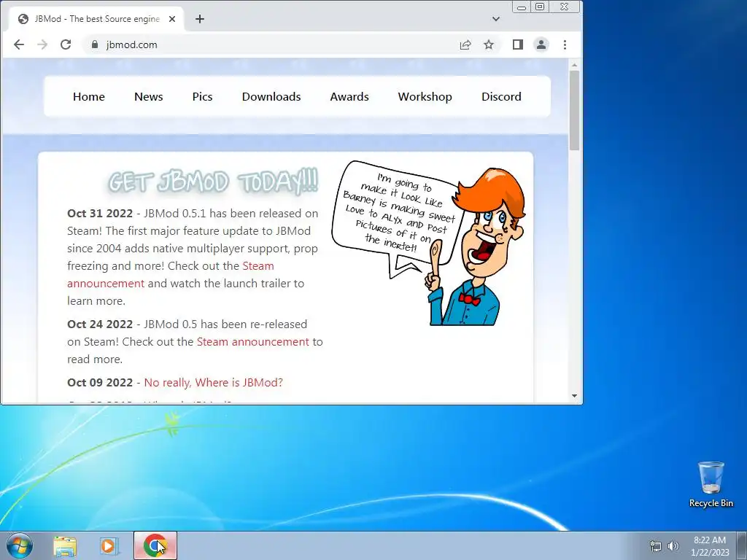The height and width of the screenshot is (560, 747).
Task: Launch Windows Media Player from taskbar
Action: [108, 546]
